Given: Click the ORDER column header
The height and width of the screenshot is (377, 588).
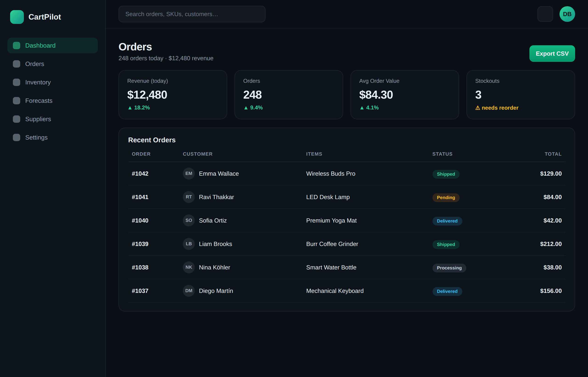Looking at the screenshot, I should pos(141,154).
